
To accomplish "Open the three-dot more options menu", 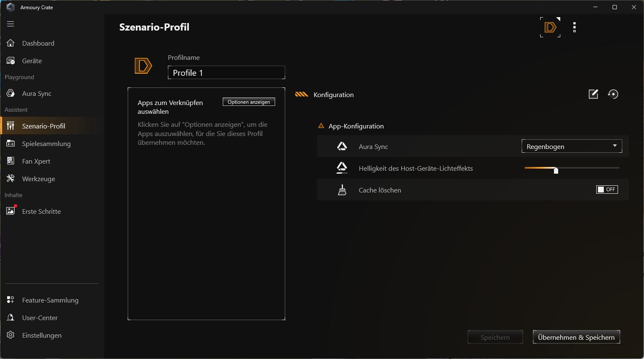I will click(574, 27).
